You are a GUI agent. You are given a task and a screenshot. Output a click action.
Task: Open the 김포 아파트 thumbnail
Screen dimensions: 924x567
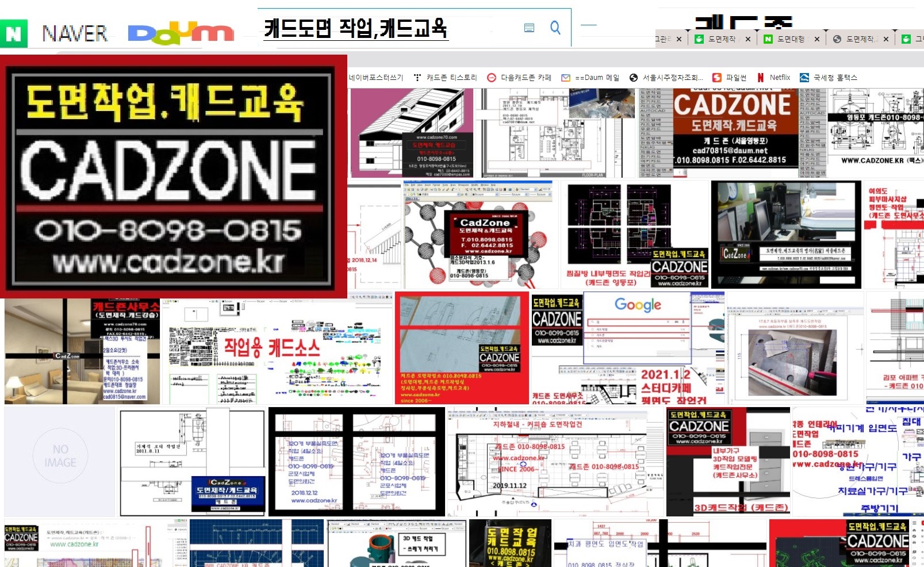pos(895,347)
